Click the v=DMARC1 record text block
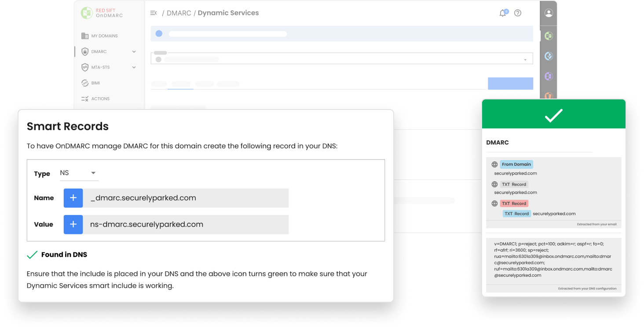Image resolution: width=644 pixels, height=329 pixels. (553, 260)
